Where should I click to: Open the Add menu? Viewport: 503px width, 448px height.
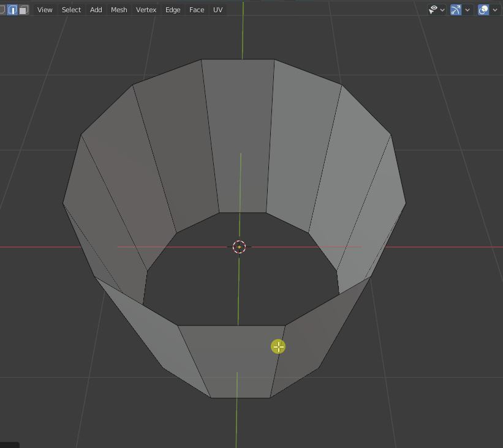[96, 10]
